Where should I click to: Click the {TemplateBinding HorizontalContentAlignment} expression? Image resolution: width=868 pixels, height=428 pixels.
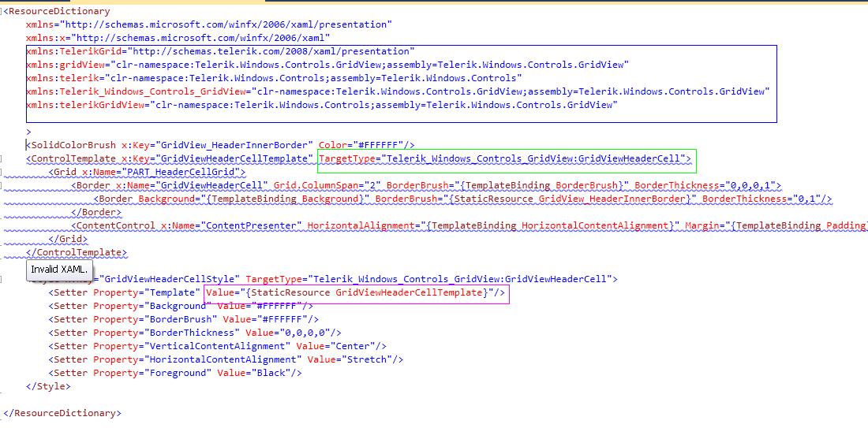click(x=552, y=225)
